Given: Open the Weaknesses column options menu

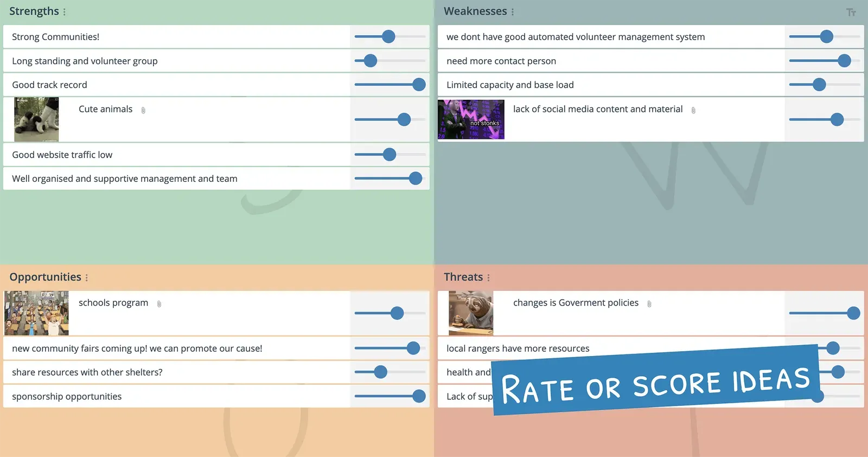Looking at the screenshot, I should point(513,12).
